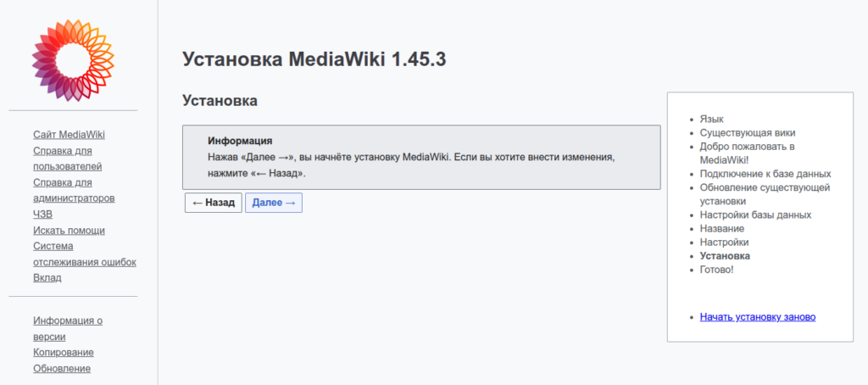Click Существующая вики step in the list
Screen dimensions: 868x385
(x=748, y=133)
